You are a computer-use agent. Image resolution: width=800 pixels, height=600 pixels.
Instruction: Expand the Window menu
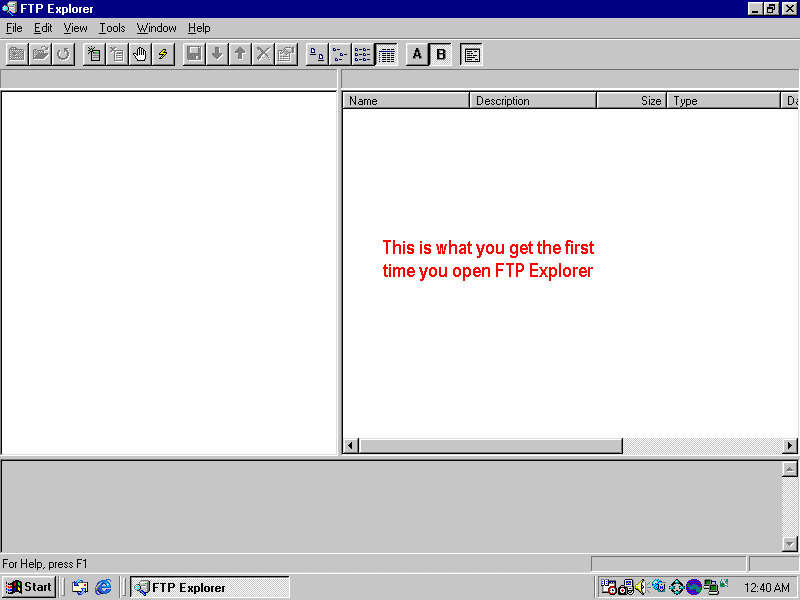point(156,28)
